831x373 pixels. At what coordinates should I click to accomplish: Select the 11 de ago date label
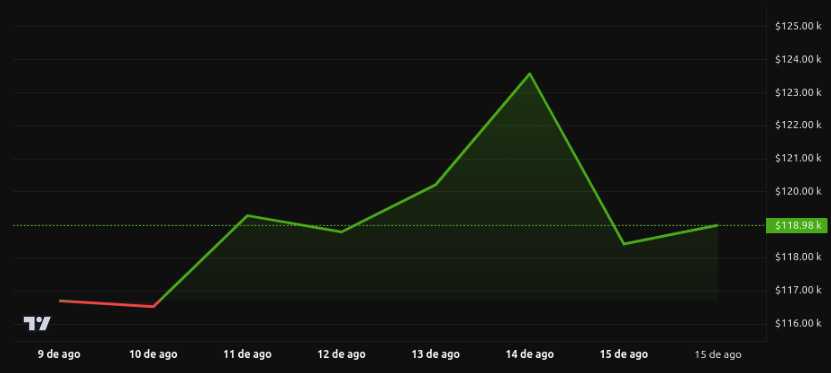tap(247, 354)
